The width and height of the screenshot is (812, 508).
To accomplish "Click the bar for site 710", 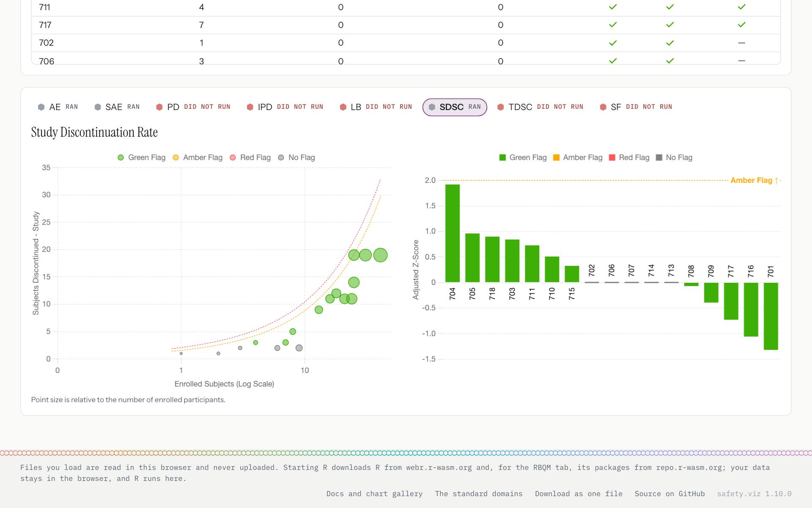I will (552, 269).
